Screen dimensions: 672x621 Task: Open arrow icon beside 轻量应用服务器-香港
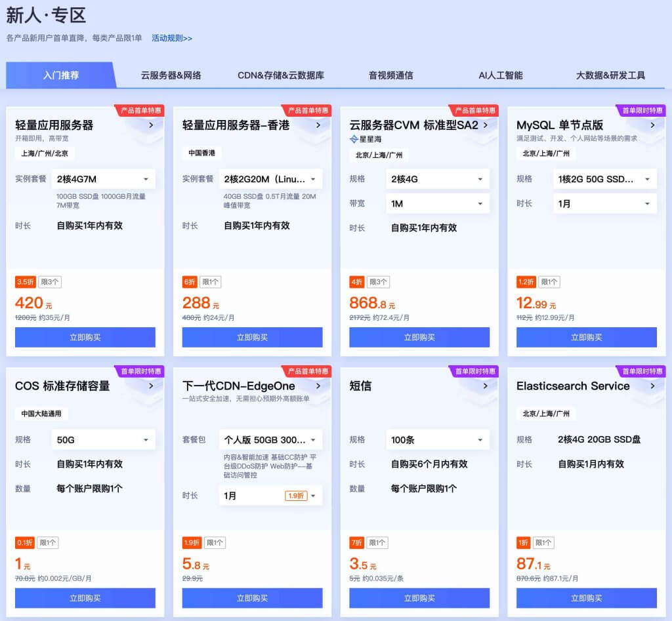318,125
